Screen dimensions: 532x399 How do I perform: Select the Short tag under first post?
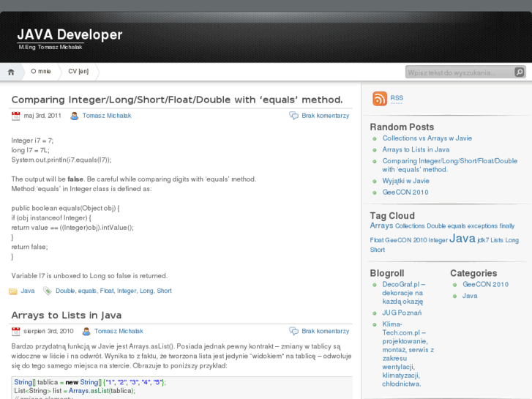click(164, 291)
